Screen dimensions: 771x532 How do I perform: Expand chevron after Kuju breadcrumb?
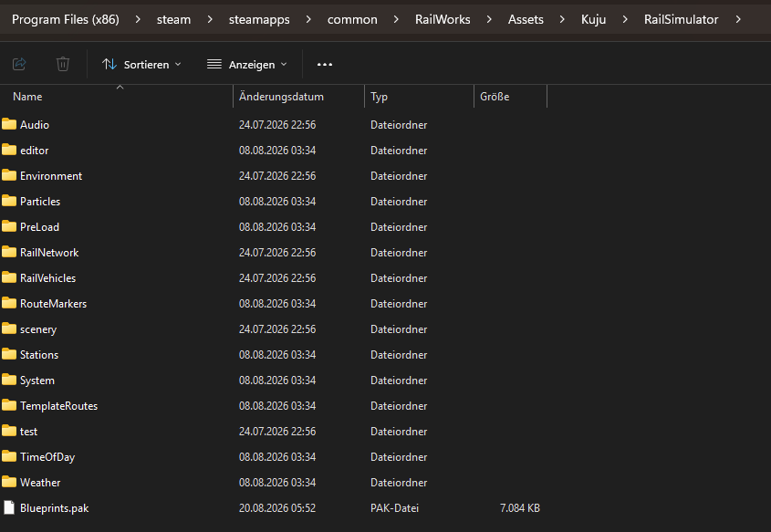pos(625,19)
